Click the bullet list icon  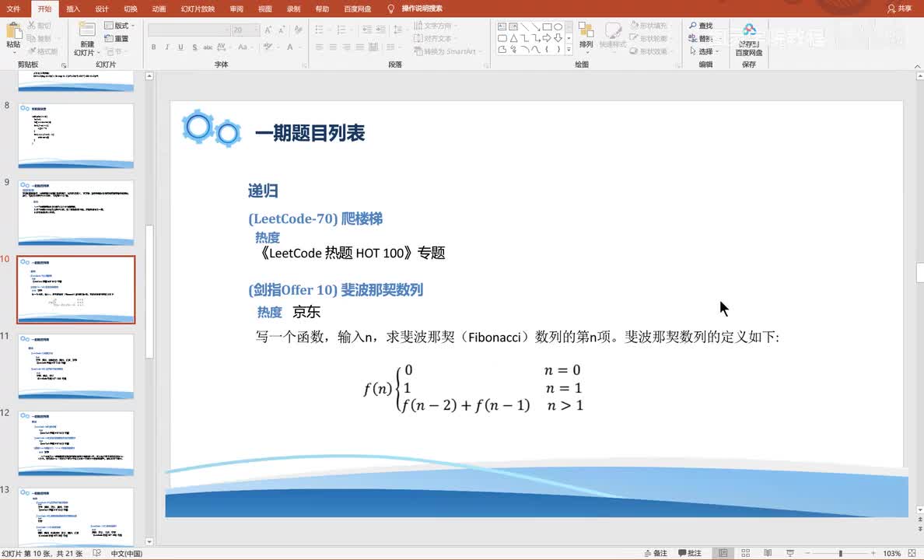pos(320,30)
